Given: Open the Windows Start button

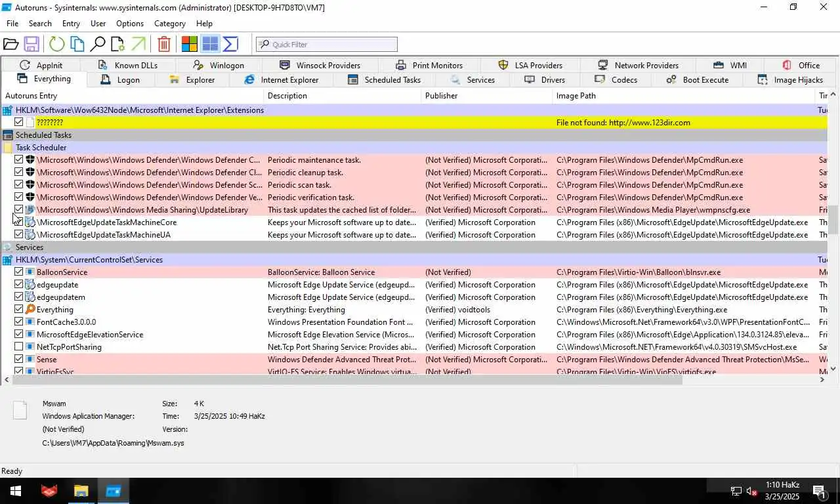Looking at the screenshot, I should 16,491.
